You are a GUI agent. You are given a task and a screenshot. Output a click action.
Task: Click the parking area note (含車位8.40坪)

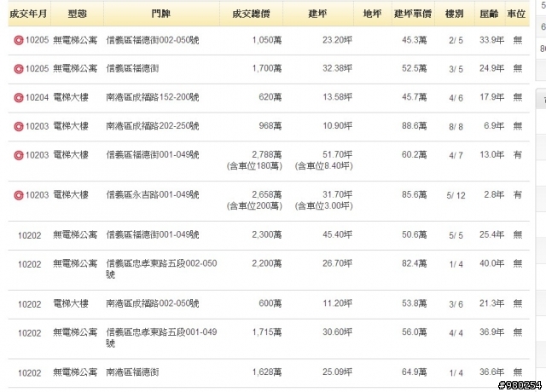click(x=324, y=166)
